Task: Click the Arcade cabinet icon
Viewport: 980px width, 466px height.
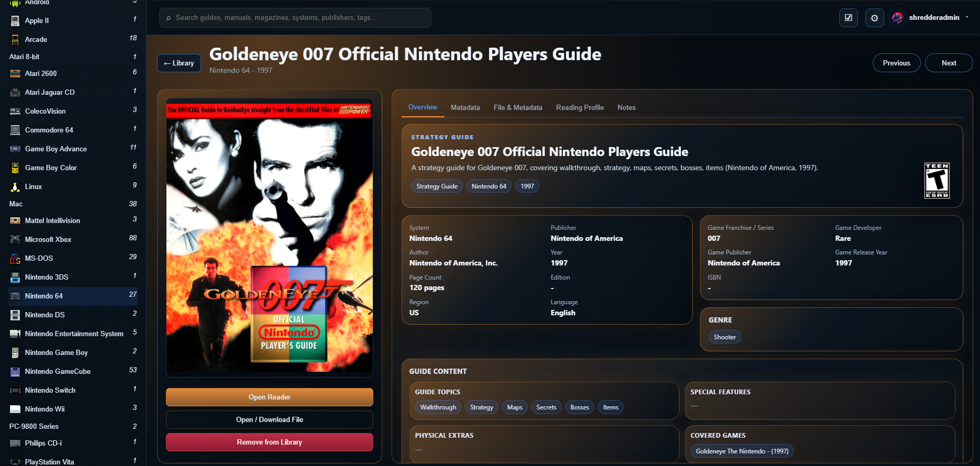Action: click(15, 39)
